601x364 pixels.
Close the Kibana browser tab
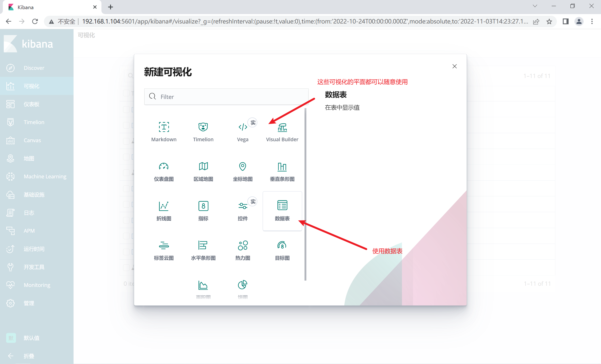click(95, 7)
